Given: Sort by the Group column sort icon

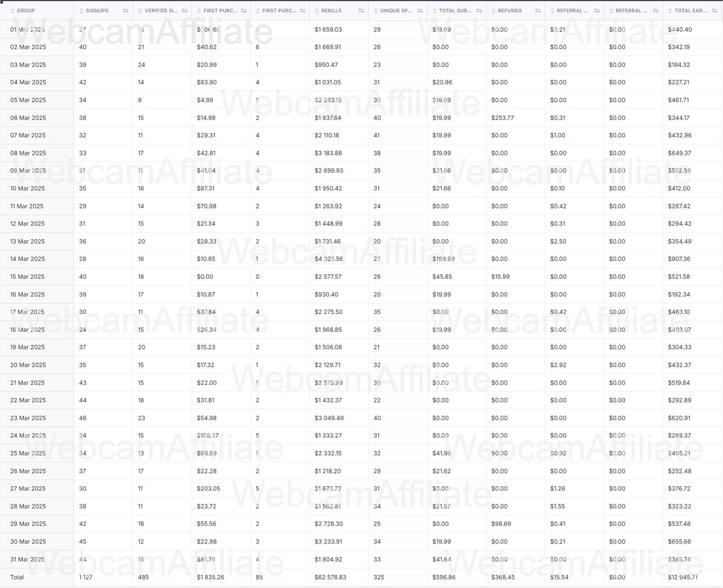Looking at the screenshot, I should point(12,11).
